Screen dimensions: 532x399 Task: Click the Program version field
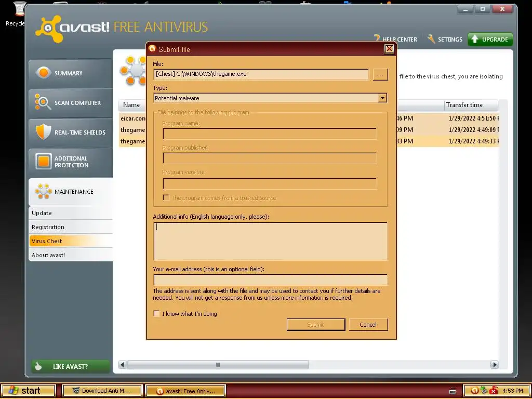270,183
